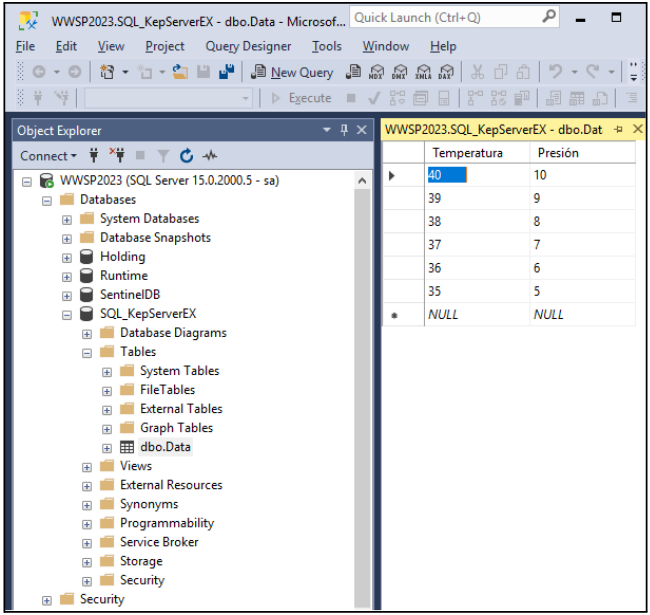Select the Programmability folder
Screen dimensions: 650x615
point(167,523)
